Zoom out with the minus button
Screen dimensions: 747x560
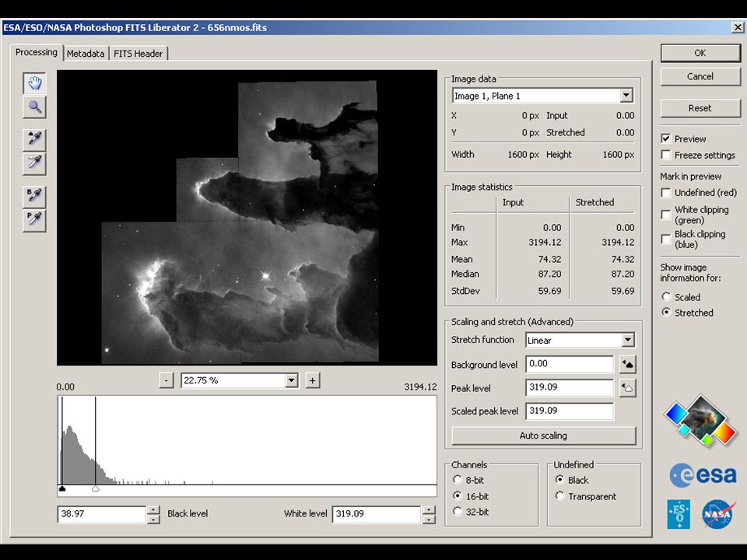click(166, 380)
